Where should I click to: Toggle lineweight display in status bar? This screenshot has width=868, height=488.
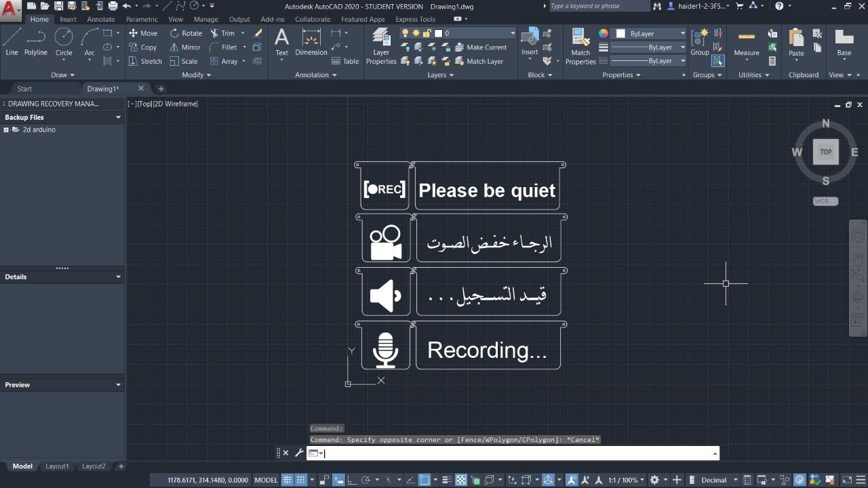pyautogui.click(x=446, y=480)
